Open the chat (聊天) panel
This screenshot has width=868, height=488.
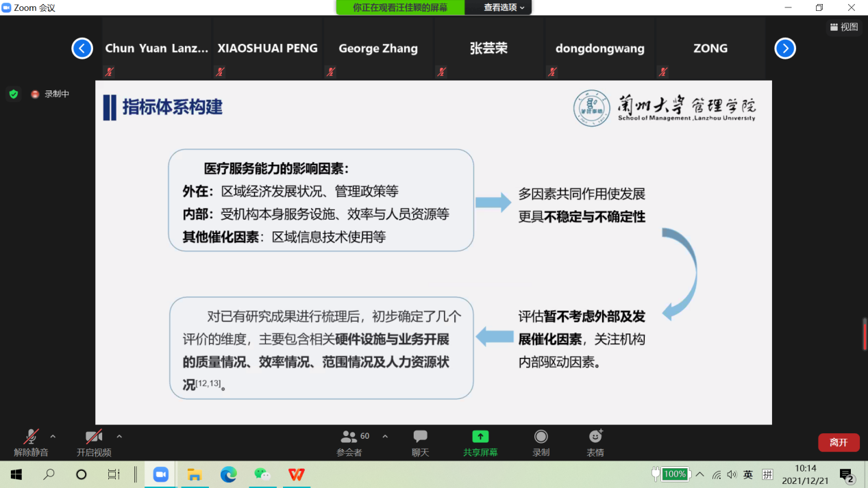pyautogui.click(x=420, y=437)
